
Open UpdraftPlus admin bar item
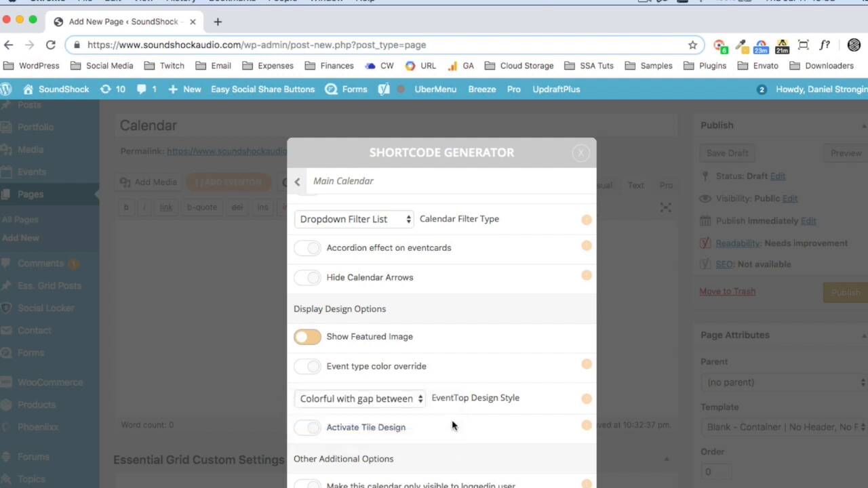point(556,89)
